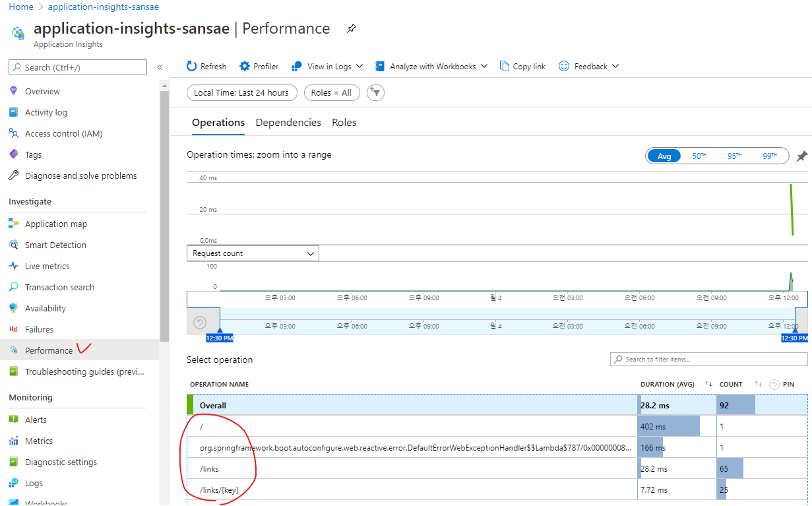Image resolution: width=812 pixels, height=506 pixels.
Task: Collapse the left sidebar menu
Action: [159, 67]
